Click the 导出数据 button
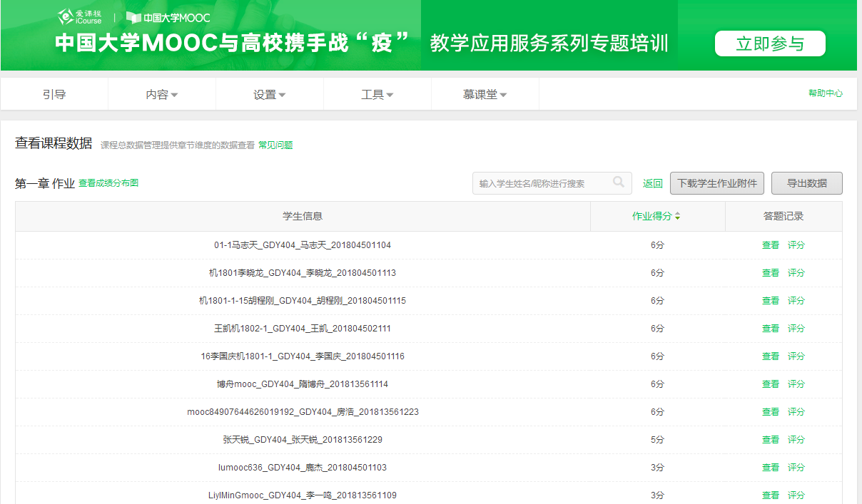The height and width of the screenshot is (504, 862). point(806,183)
